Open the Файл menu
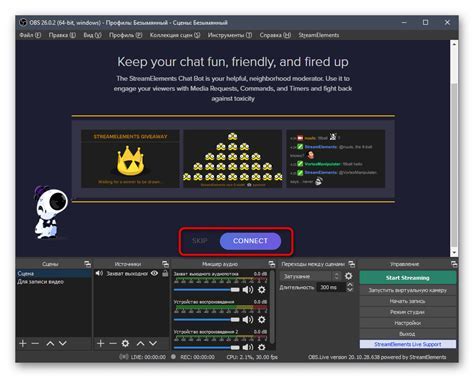This screenshot has width=474, height=378. coord(30,35)
